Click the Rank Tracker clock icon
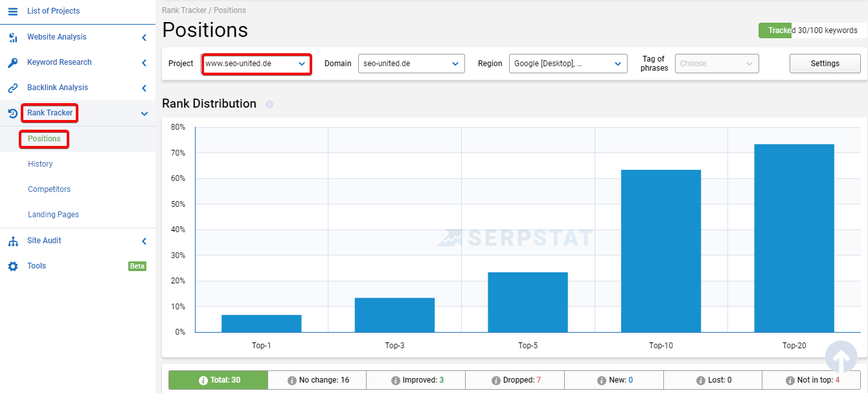 coord(13,113)
